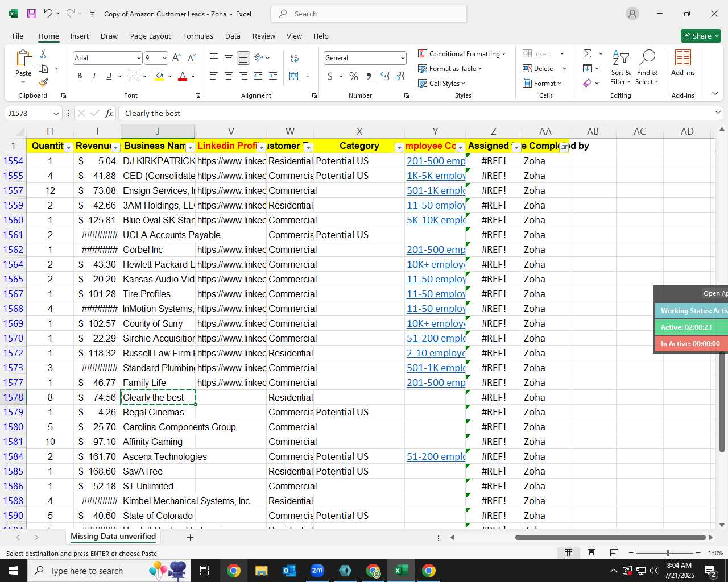Activate the Format Painter brush
Image resolution: width=728 pixels, height=582 pixels.
tap(43, 82)
